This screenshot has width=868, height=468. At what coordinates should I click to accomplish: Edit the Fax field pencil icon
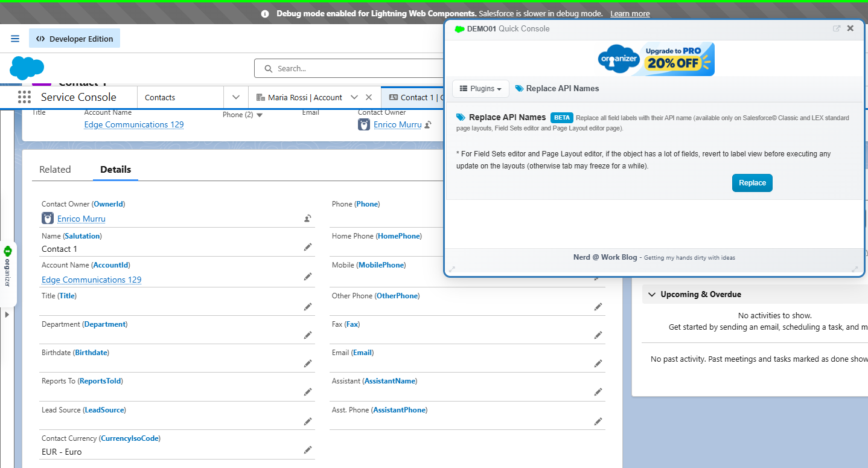click(x=598, y=335)
